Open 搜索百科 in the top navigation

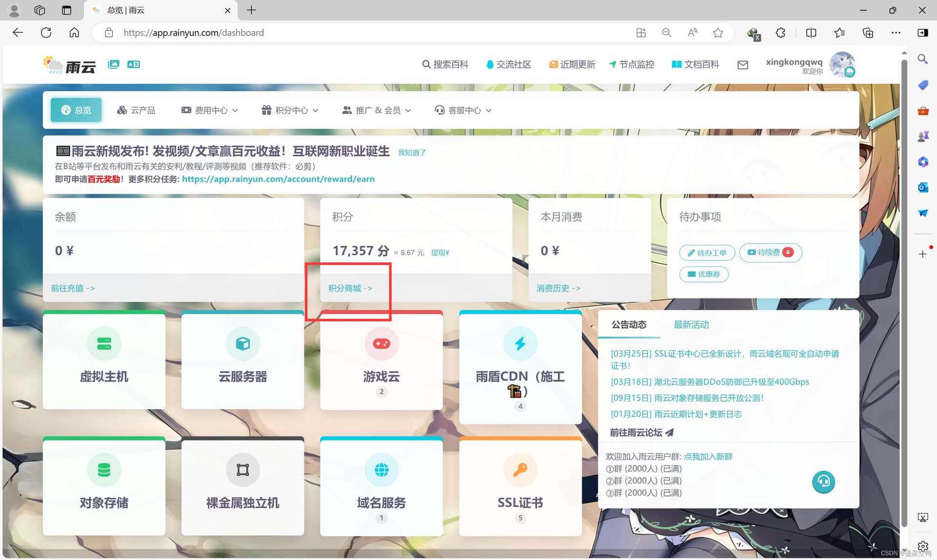pyautogui.click(x=445, y=64)
